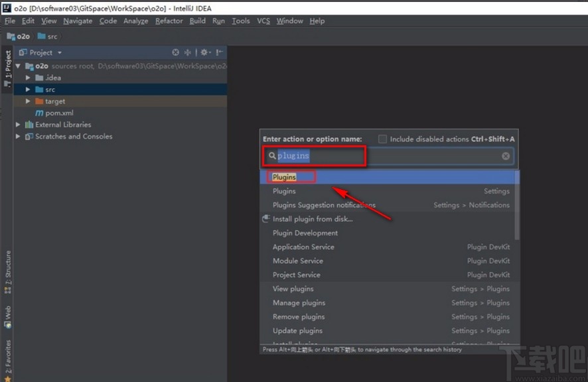Clear the search field with the X button

click(505, 156)
